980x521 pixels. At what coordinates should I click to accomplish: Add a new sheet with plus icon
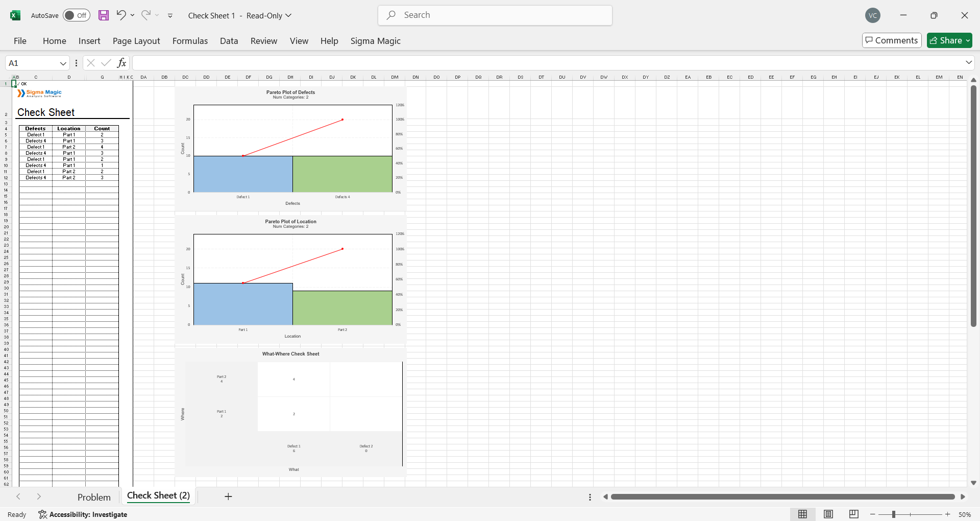[228, 496]
